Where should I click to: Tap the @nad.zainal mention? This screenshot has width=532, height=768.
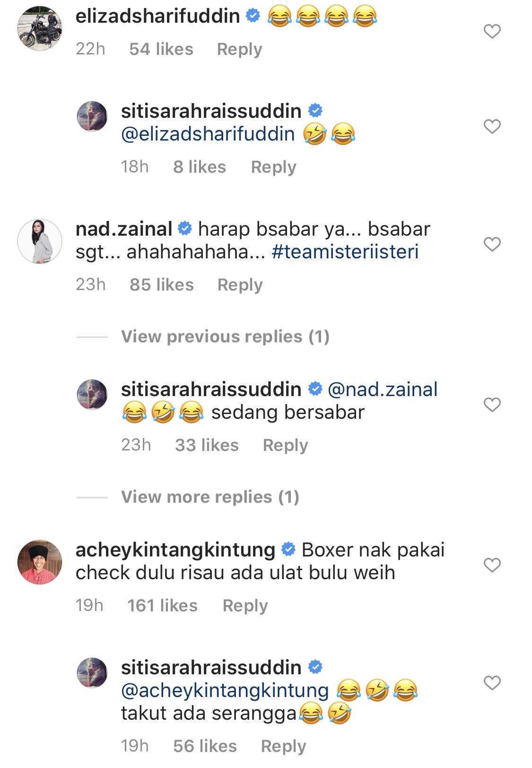click(x=383, y=390)
